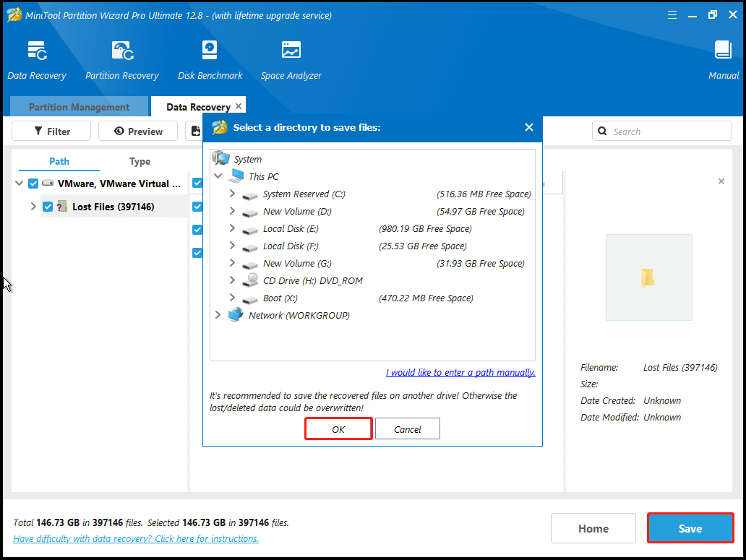The height and width of the screenshot is (560, 746).
Task: Open the Manual book icon
Action: point(723,51)
